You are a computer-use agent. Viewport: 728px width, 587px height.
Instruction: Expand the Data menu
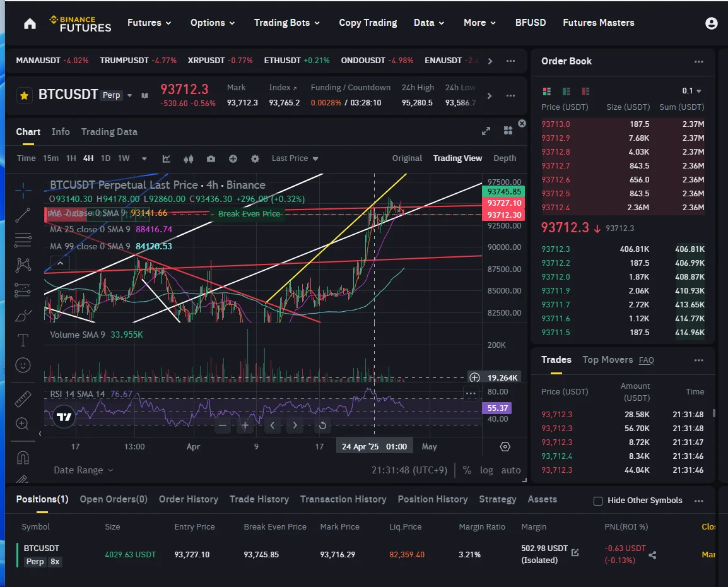coord(428,23)
